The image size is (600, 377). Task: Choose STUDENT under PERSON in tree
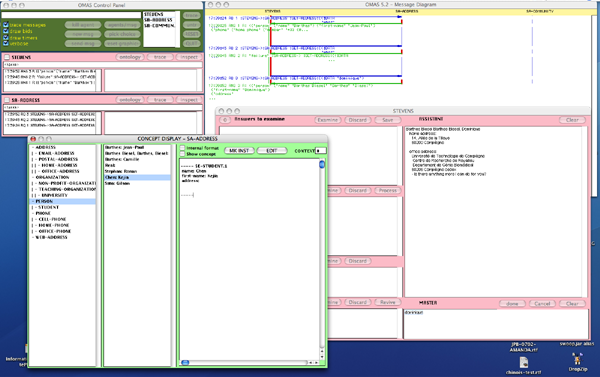tap(48, 207)
